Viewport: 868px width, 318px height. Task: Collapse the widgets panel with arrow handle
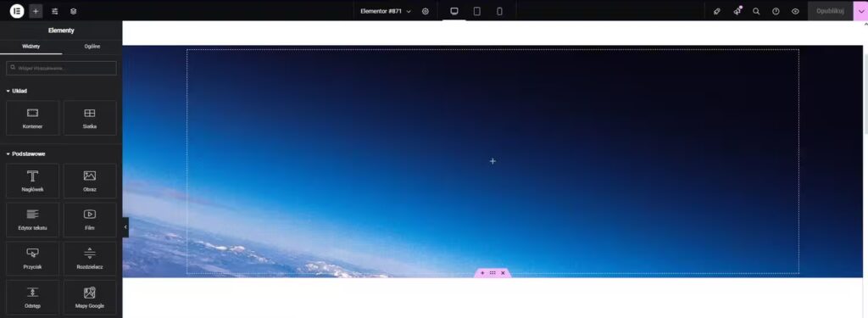[125, 227]
